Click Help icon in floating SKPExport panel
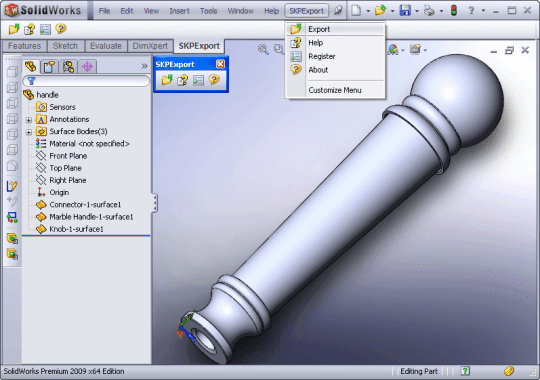 [183, 80]
